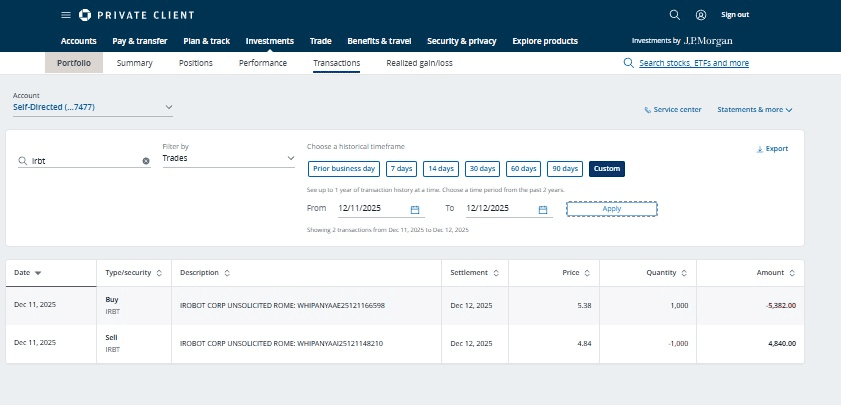The image size is (841, 405).
Task: Open the From date calendar picker icon
Action: click(415, 209)
